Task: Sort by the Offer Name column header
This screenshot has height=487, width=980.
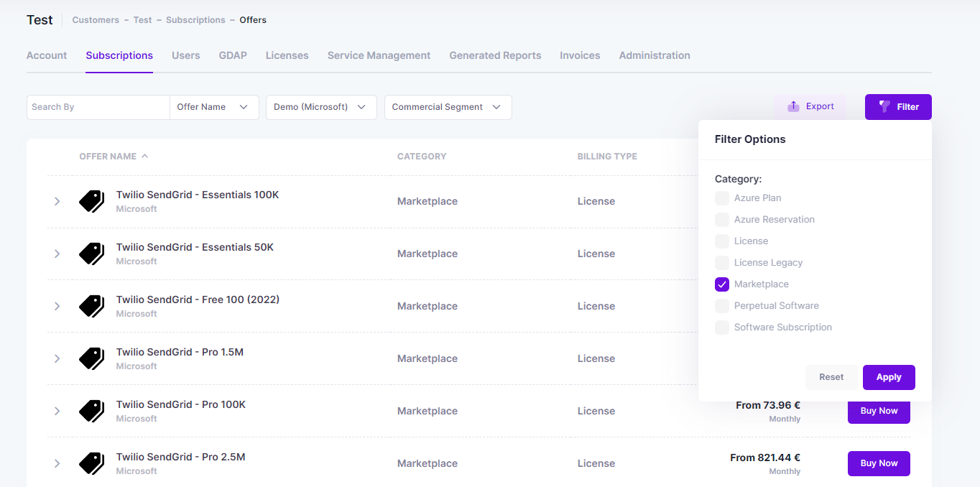Action: (x=108, y=156)
